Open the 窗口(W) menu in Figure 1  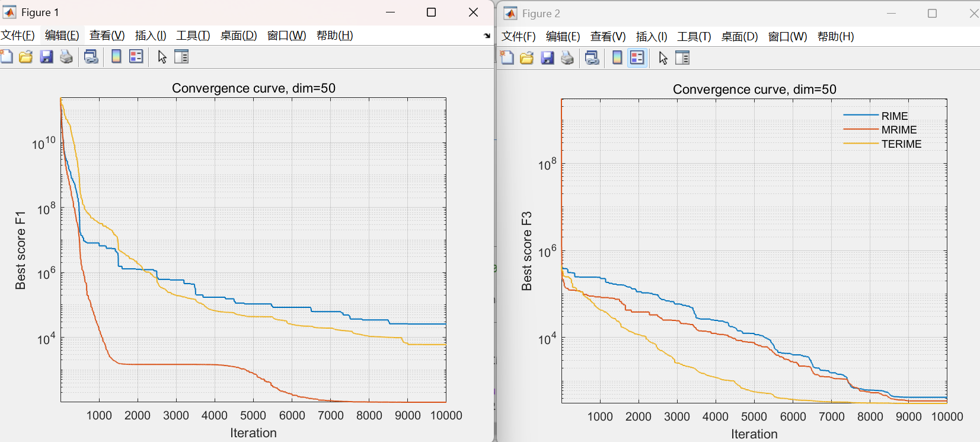point(287,36)
